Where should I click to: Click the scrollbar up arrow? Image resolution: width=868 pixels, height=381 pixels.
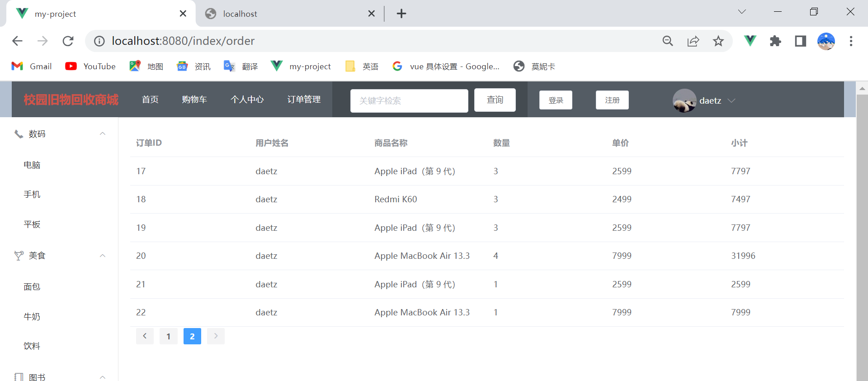pos(862,88)
